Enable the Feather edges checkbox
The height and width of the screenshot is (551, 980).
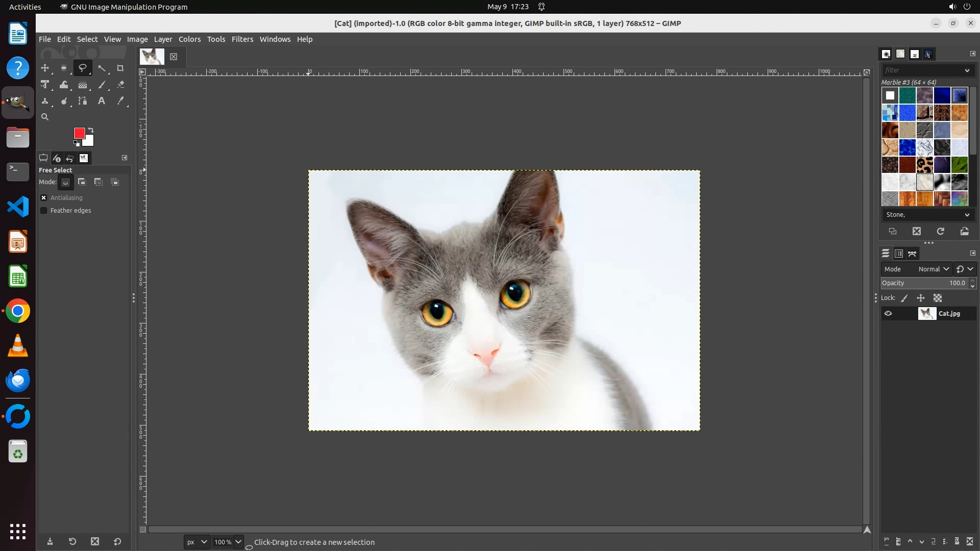44,210
